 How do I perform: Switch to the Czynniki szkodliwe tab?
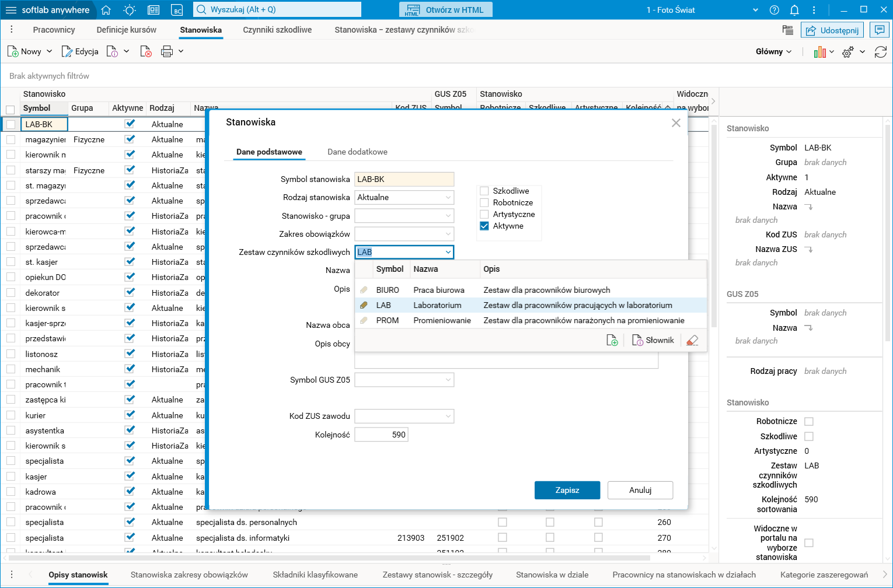click(277, 30)
